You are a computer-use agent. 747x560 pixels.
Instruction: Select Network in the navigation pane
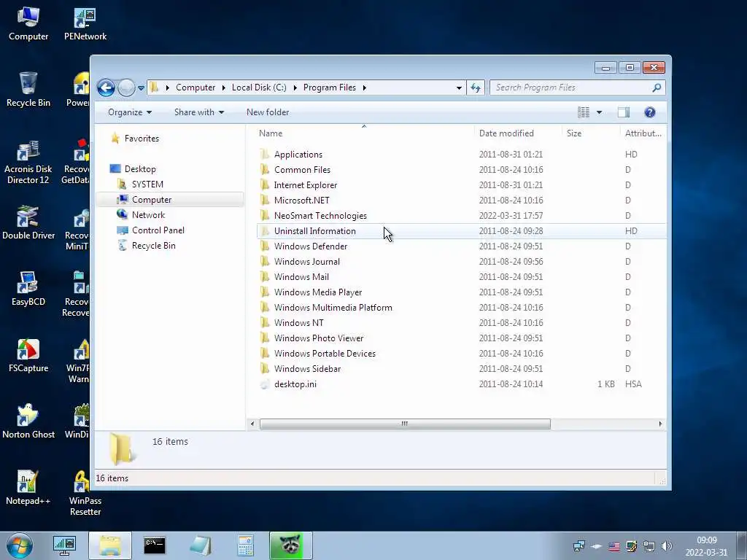click(x=141, y=215)
